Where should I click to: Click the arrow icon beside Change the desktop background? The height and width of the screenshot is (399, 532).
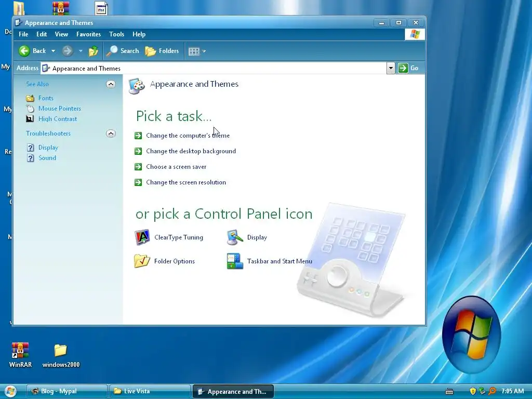tap(138, 151)
